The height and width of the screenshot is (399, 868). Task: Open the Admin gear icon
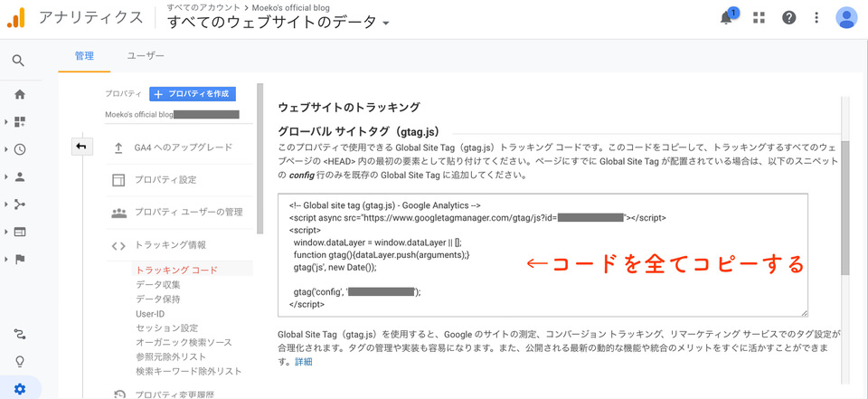[x=20, y=389]
